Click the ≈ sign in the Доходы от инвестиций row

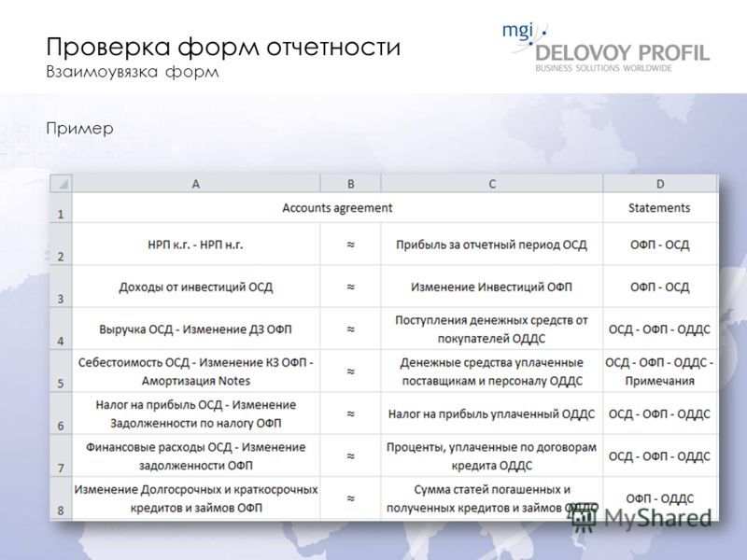point(351,287)
